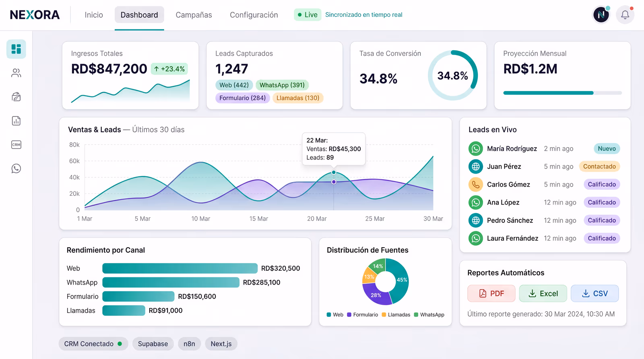Click the Llamadas channel revenue bar

click(x=124, y=310)
